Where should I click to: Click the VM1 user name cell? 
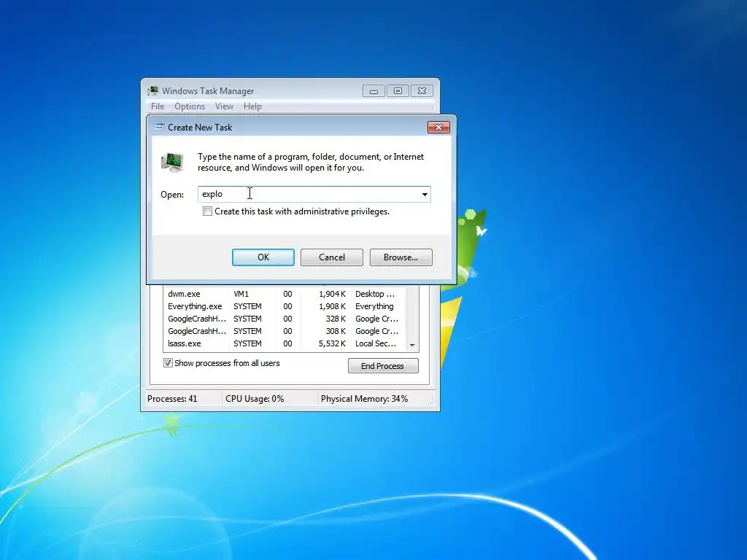(241, 294)
